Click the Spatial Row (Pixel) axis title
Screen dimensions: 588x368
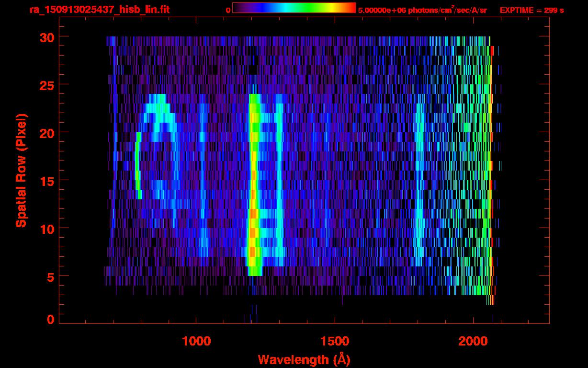[21, 171]
